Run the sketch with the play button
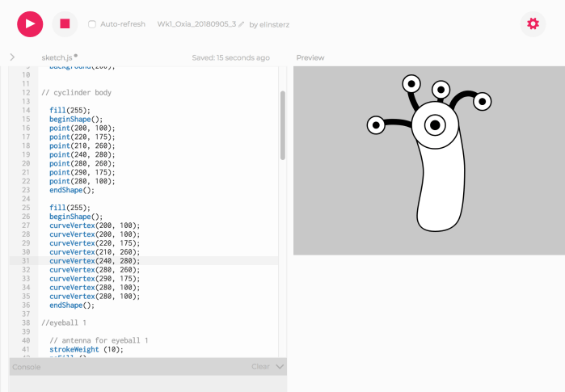 pos(30,24)
